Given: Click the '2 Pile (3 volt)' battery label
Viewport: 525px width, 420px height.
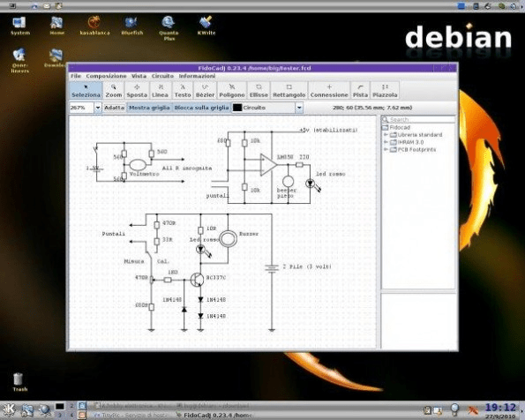Looking at the screenshot, I should click(x=307, y=266).
